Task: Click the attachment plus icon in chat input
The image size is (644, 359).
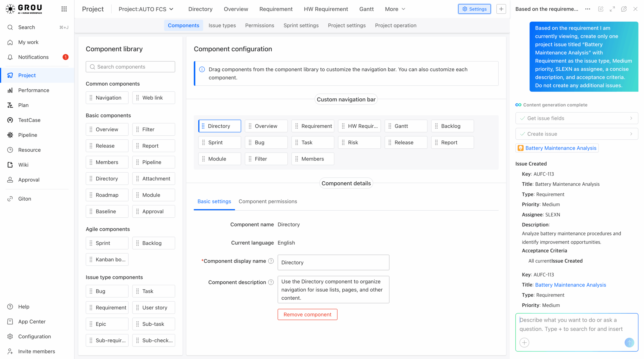Action: click(x=525, y=343)
